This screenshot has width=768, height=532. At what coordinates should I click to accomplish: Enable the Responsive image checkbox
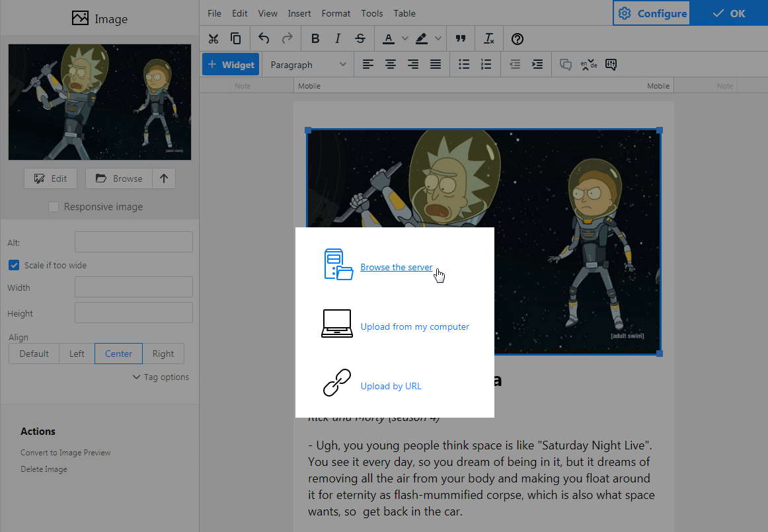(54, 207)
